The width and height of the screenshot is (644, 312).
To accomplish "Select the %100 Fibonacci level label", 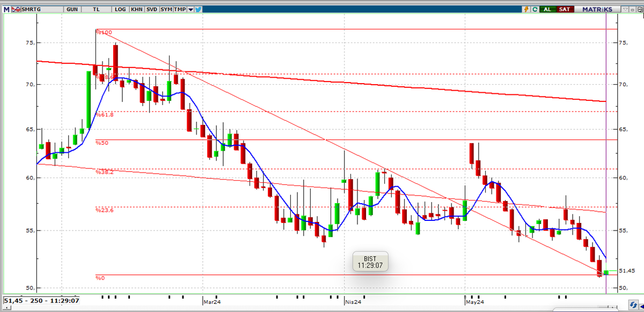I will (x=104, y=33).
